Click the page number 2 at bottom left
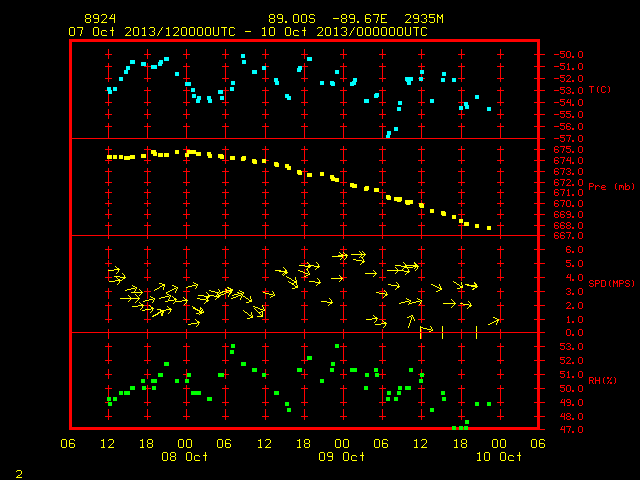The height and width of the screenshot is (480, 640). click(19, 474)
